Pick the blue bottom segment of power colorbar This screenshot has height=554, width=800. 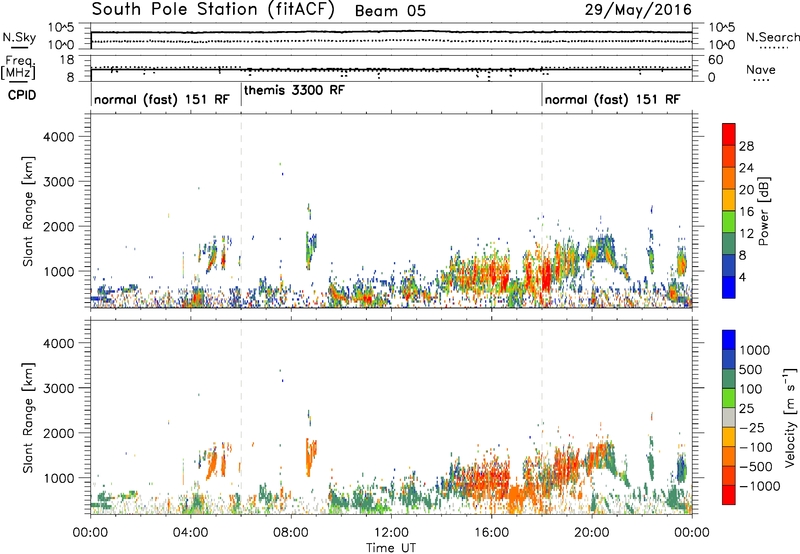click(729, 287)
